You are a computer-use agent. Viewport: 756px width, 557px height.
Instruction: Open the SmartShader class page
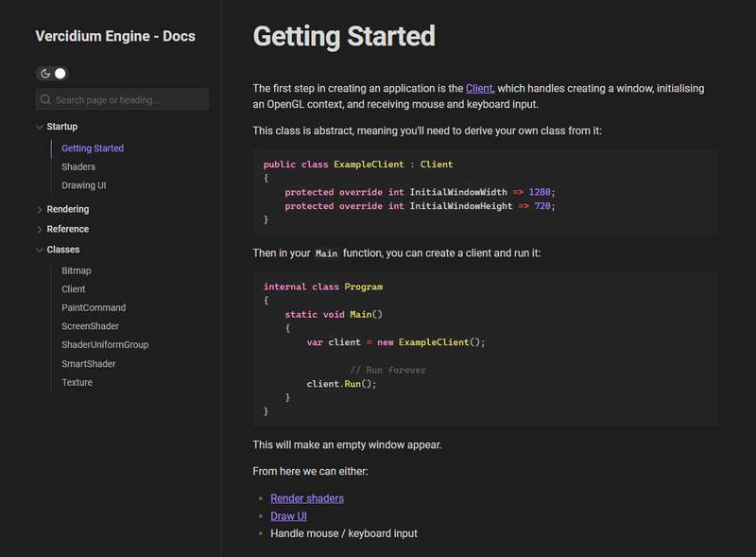(89, 364)
